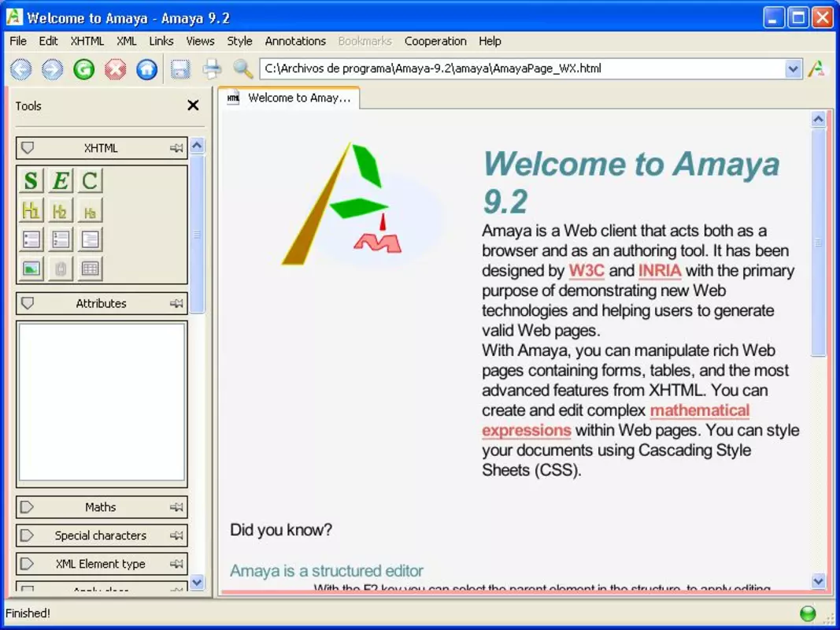This screenshot has width=840, height=630.
Task: Insert a table with the grid icon
Action: point(90,269)
